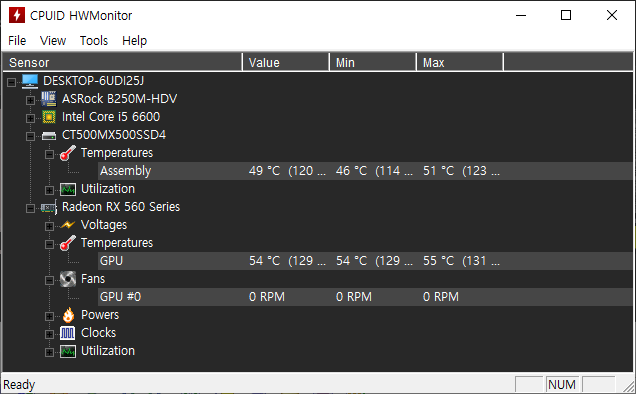Click the computer monitor icon beside DESKTOP-6UDI25J
Screen dimensions: 636x394
tap(30, 81)
